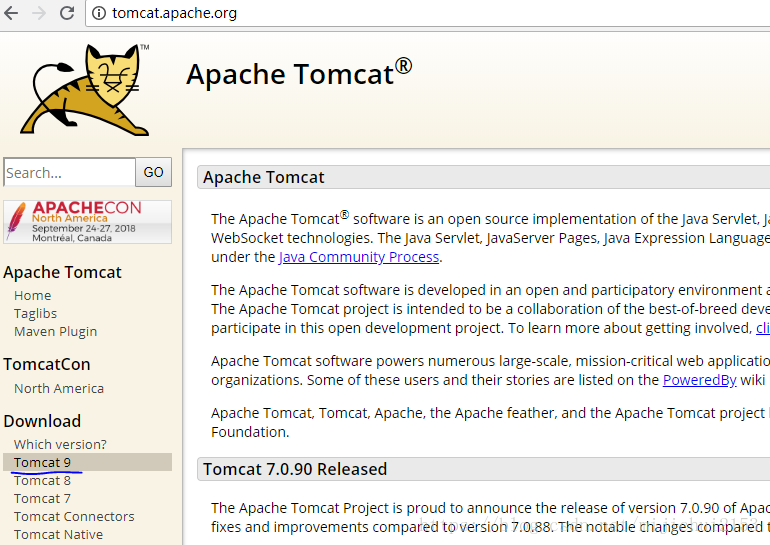Click the browser forward arrow

[39, 13]
